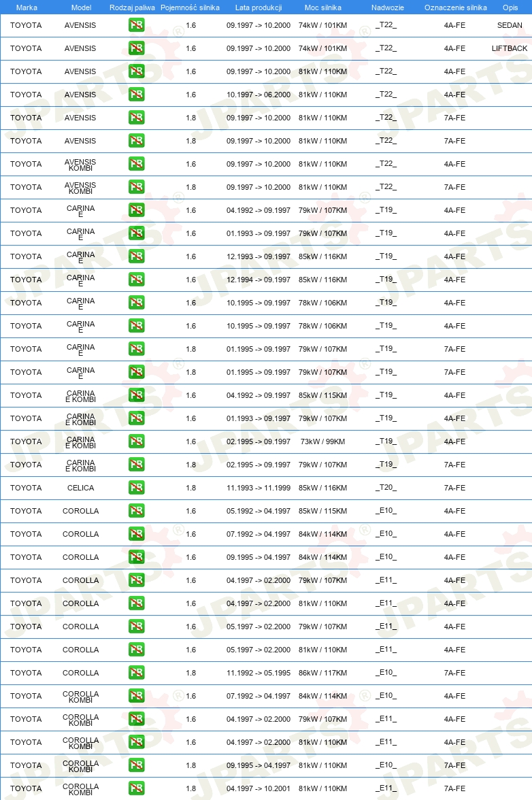This screenshot has width=532, height=800.
Task: Click TOYOTA in the CELICA row
Action: pyautogui.click(x=26, y=488)
